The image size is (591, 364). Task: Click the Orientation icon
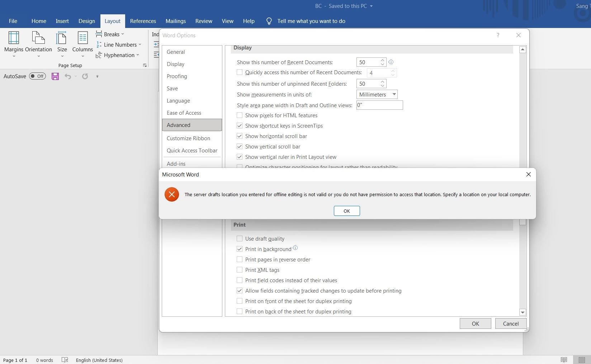(x=38, y=44)
